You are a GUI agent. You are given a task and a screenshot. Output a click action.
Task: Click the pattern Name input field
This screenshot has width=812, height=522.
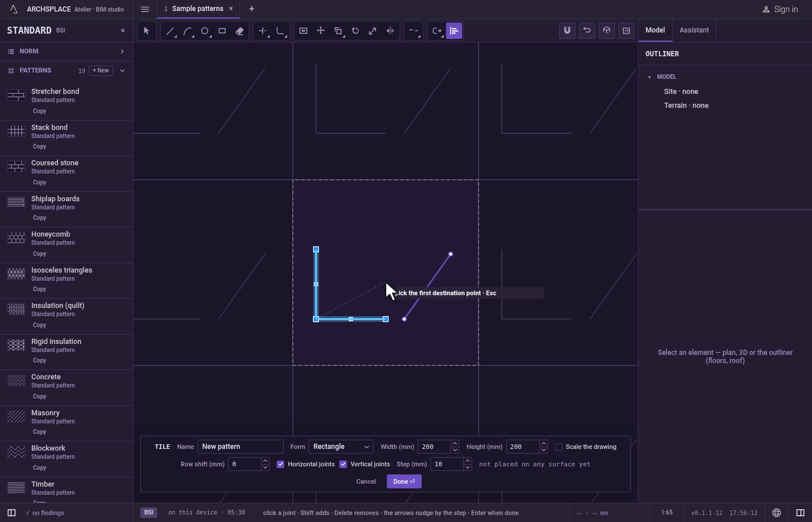tap(241, 447)
